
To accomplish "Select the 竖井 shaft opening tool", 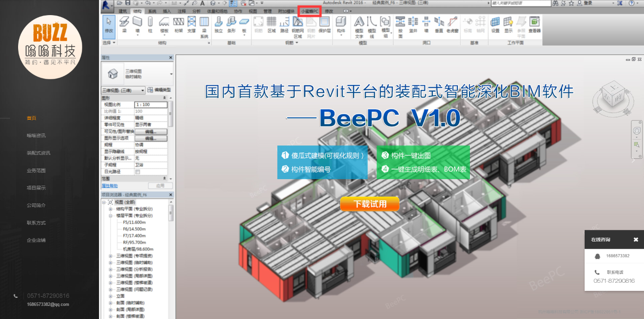I will click(x=413, y=24).
